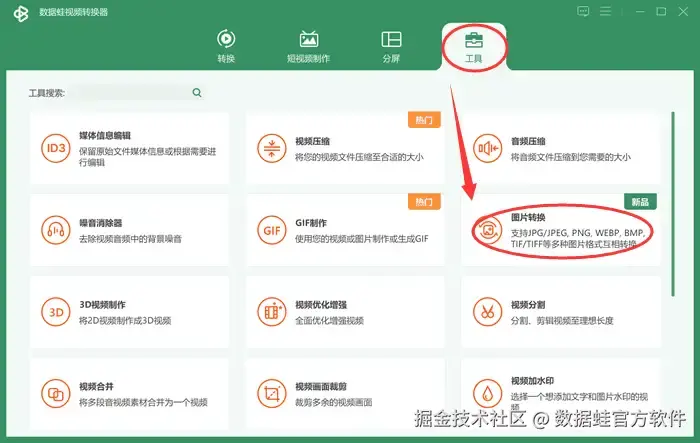Click the magnifier search icon
Screen dimensions: 700x443
point(197,92)
